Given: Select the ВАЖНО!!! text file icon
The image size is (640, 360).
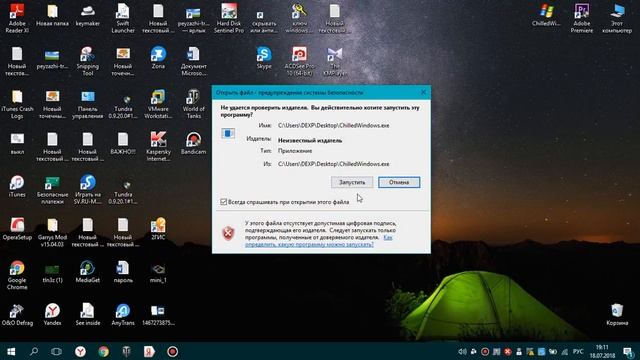Looking at the screenshot, I should [x=123, y=144].
